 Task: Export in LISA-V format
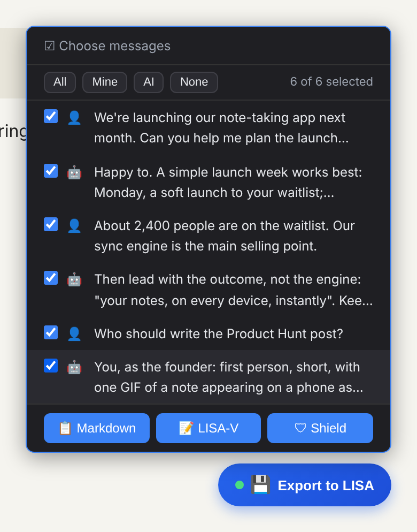(x=208, y=428)
